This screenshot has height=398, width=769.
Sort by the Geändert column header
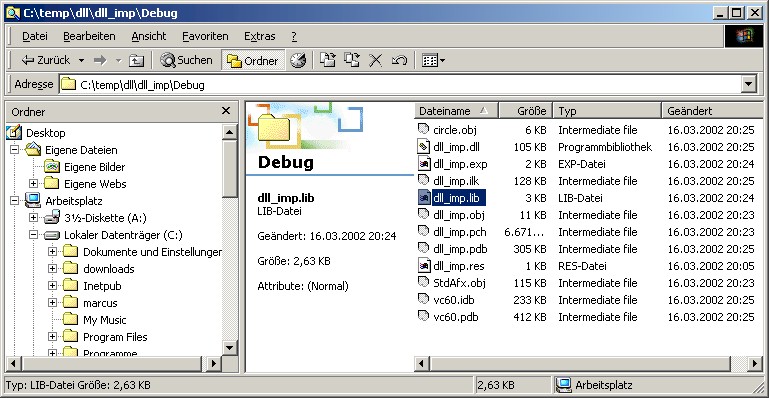713,111
